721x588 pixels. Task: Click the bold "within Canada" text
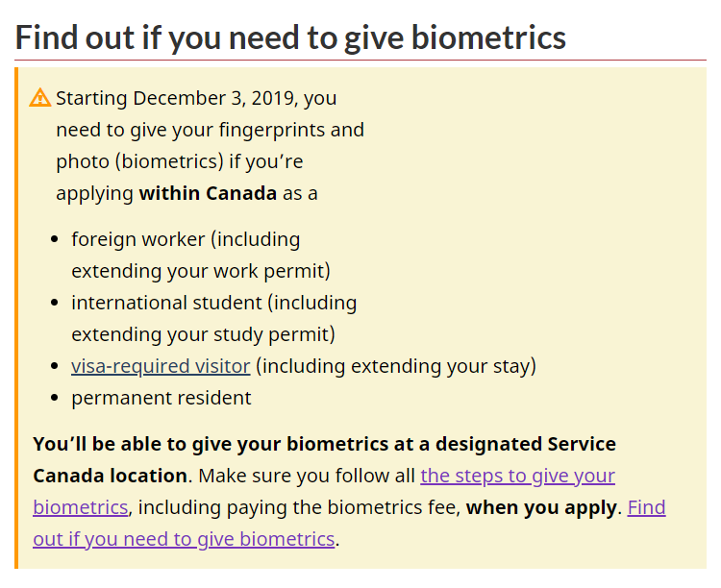(208, 193)
